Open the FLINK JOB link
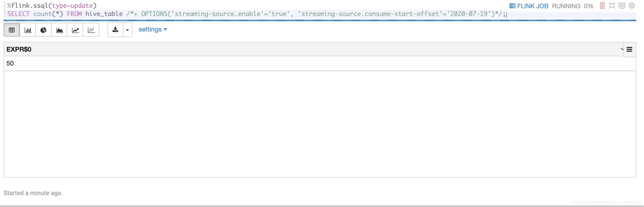Viewport: 644px width, 207px height. click(529, 6)
